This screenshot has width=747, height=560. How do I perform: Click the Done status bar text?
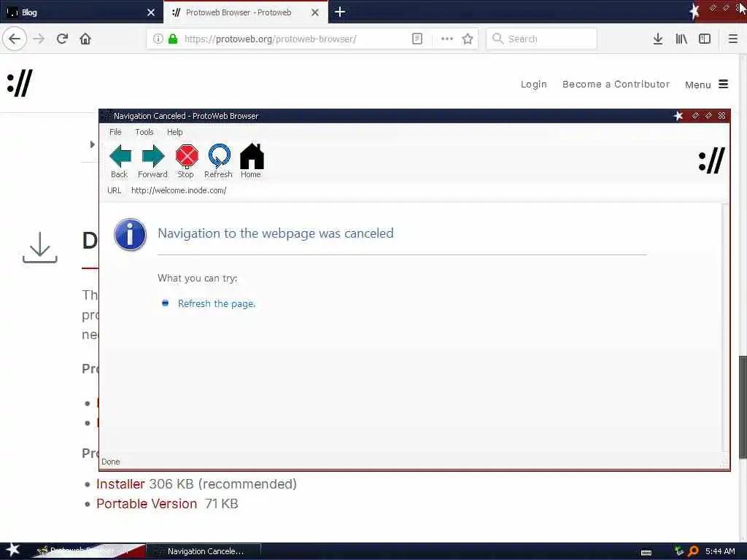pyautogui.click(x=111, y=462)
